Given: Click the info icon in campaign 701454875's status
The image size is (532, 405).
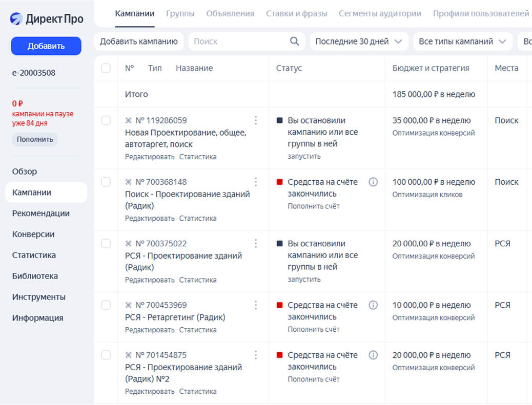Looking at the screenshot, I should click(373, 355).
